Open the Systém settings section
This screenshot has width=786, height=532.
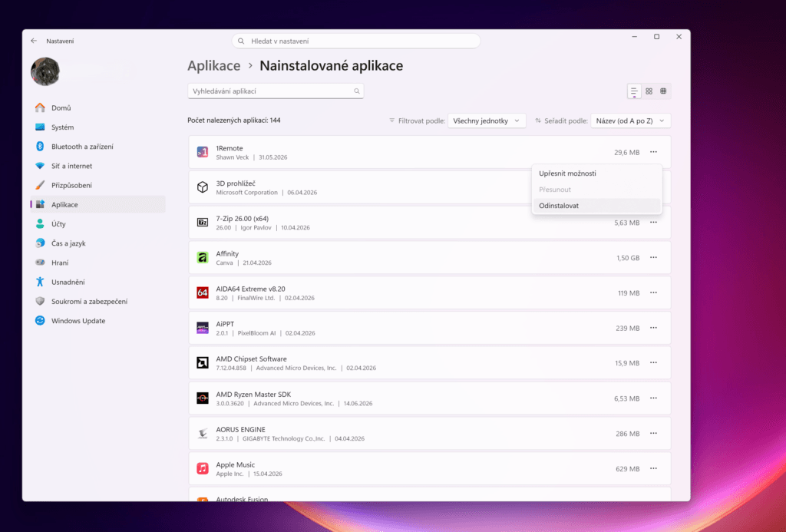click(97, 127)
